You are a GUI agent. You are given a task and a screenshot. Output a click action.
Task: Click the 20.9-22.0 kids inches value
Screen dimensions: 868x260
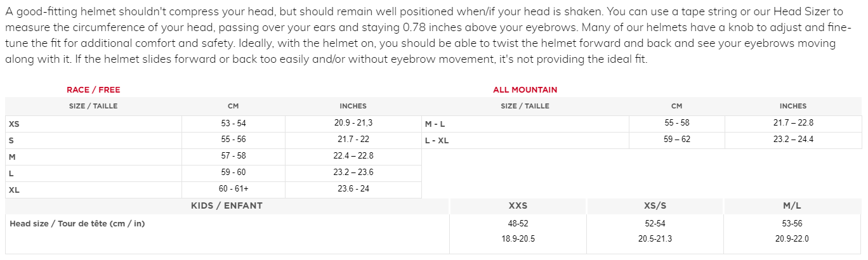pos(792,239)
